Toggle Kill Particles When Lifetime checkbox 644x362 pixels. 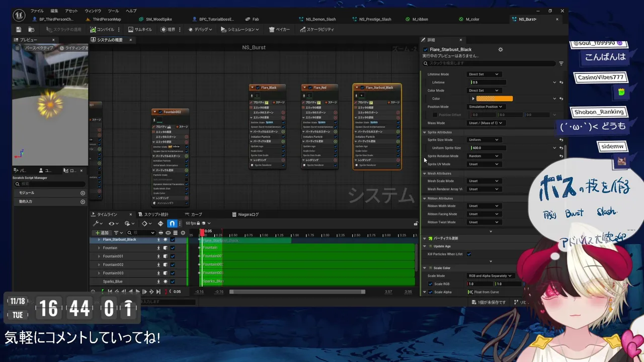tap(469, 254)
